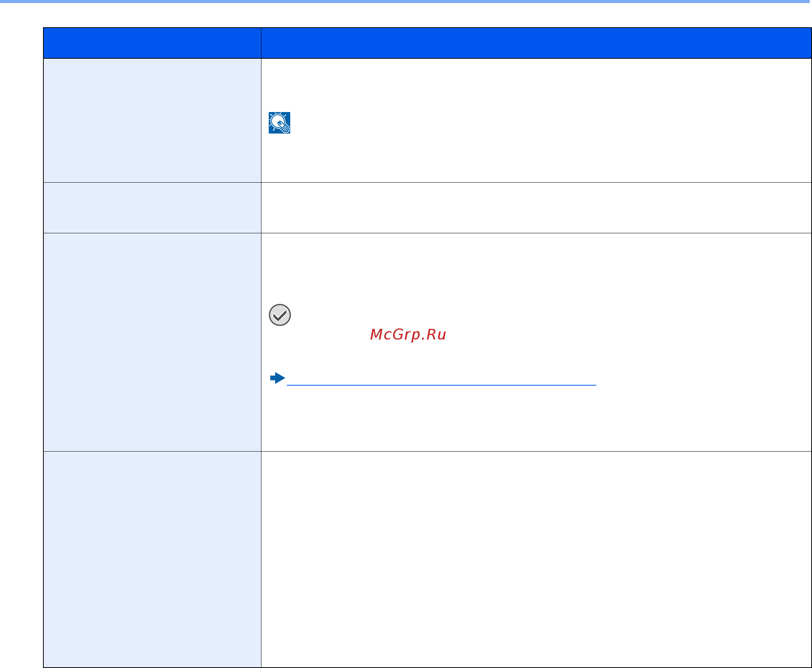Click the white cell containing the checkmark icon
Viewport: 812px width, 668px height.
(536, 342)
